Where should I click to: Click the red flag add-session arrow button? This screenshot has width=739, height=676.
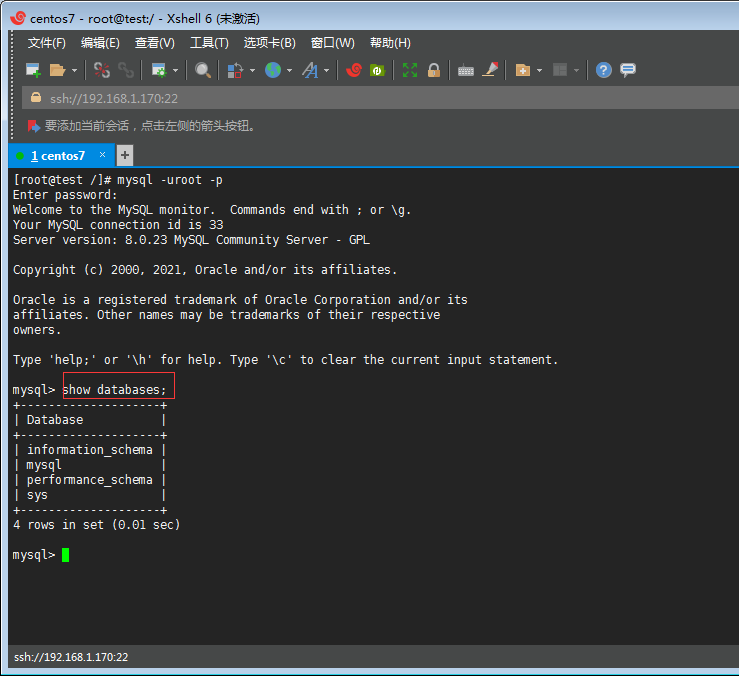click(34, 126)
